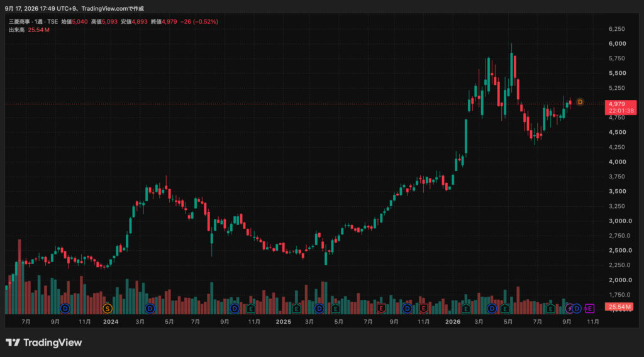Click the orange D marker beside latest candle
The height and width of the screenshot is (357, 644).
coord(580,102)
